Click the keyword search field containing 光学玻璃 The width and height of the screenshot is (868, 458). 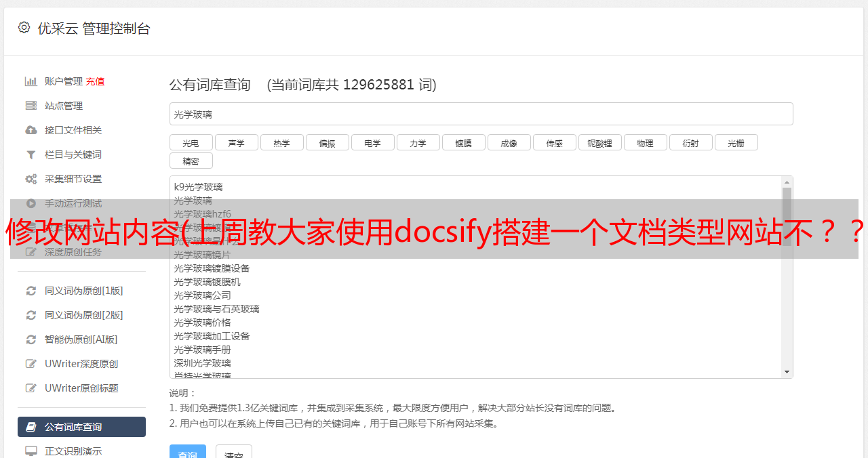pyautogui.click(x=481, y=114)
